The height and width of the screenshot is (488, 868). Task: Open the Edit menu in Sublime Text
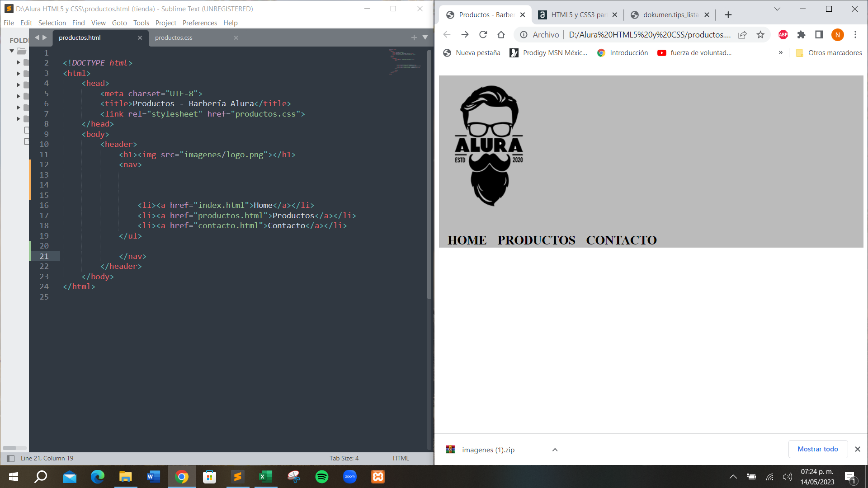26,23
